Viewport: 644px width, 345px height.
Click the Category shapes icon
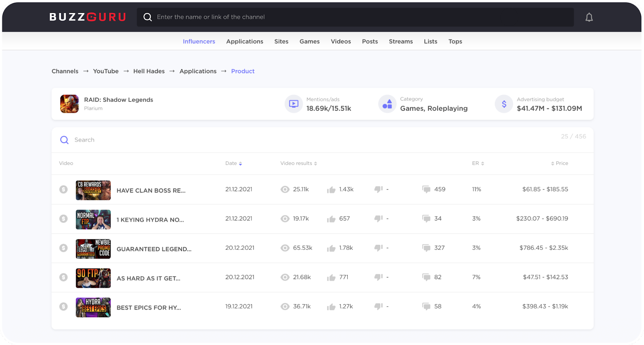pyautogui.click(x=387, y=104)
